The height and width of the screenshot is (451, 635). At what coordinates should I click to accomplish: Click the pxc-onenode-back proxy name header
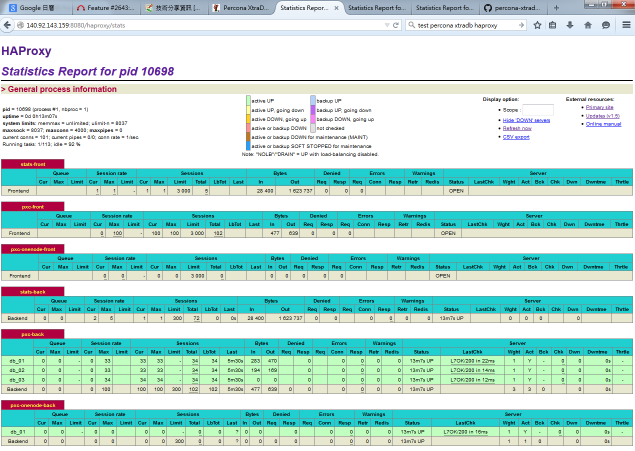point(33,405)
